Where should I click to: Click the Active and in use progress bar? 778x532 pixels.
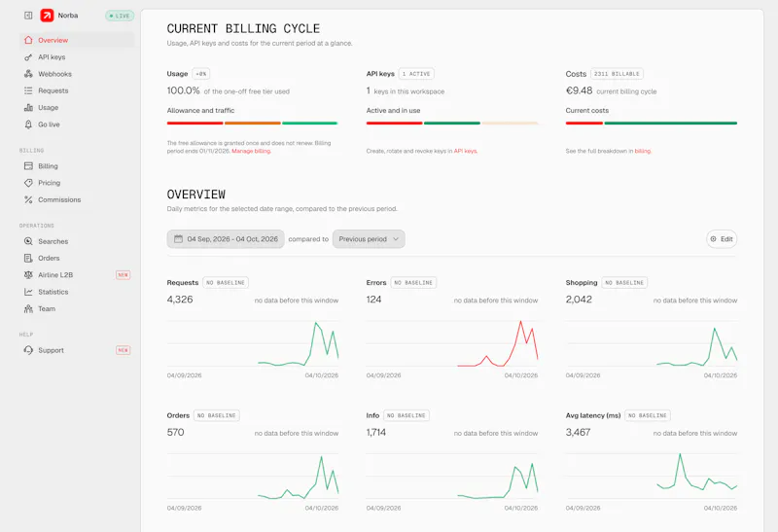point(452,124)
